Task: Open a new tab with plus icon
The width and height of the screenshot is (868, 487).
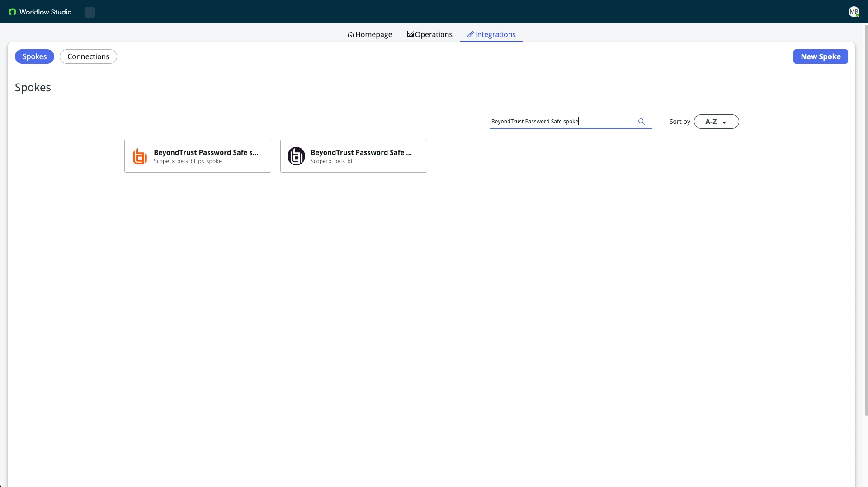Action: click(90, 12)
